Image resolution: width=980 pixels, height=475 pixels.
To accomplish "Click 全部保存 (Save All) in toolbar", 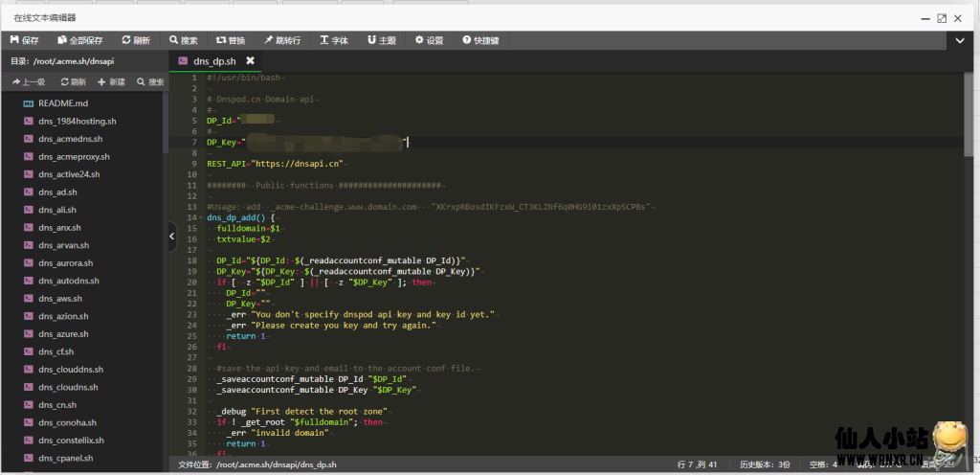I will (79, 40).
